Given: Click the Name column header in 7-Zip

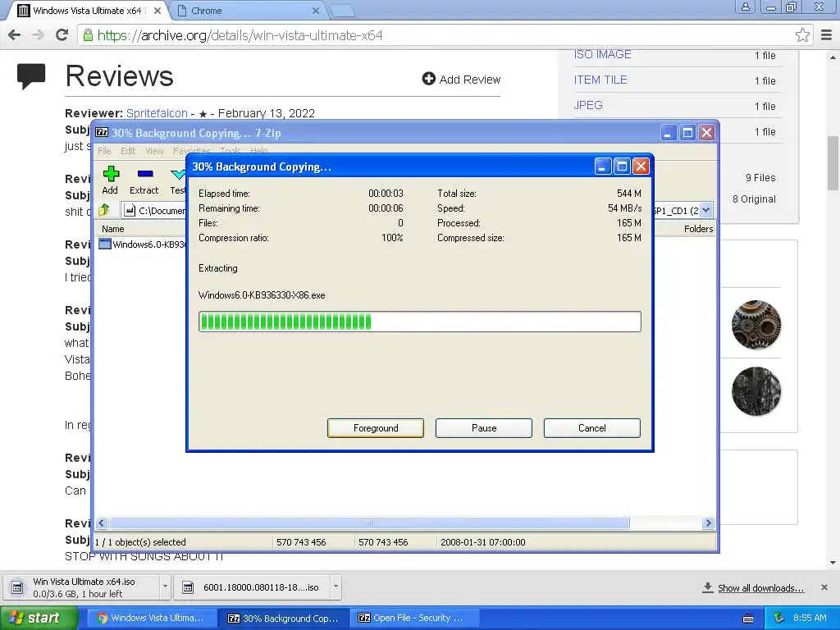Looking at the screenshot, I should coord(113,229).
